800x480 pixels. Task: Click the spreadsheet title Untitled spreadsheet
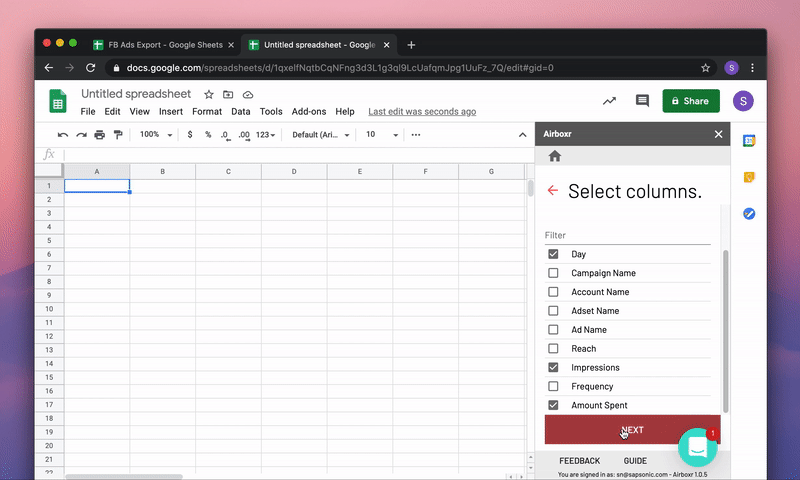coord(136,94)
